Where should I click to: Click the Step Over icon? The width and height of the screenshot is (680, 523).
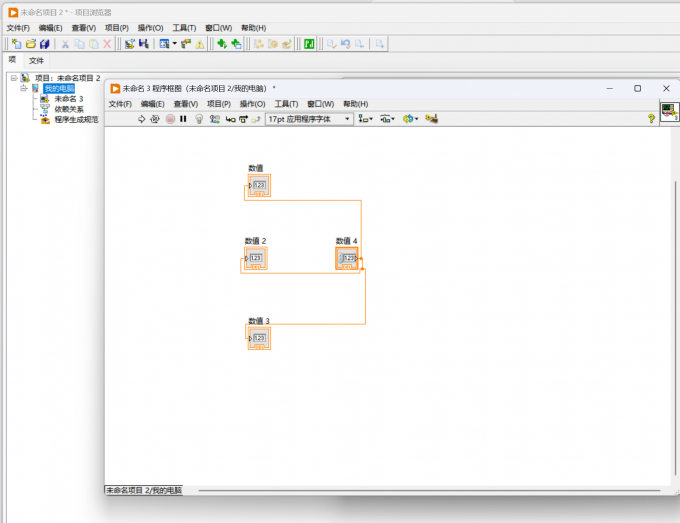[x=243, y=119]
